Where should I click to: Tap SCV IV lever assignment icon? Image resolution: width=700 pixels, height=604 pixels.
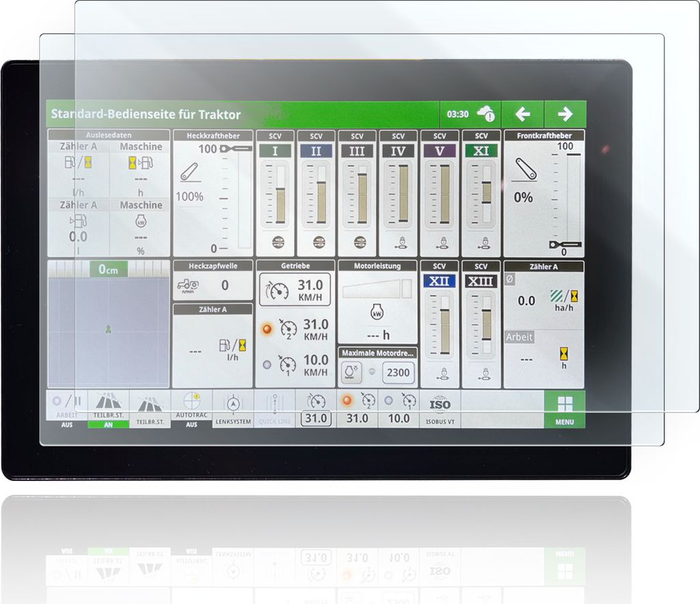pyautogui.click(x=402, y=243)
